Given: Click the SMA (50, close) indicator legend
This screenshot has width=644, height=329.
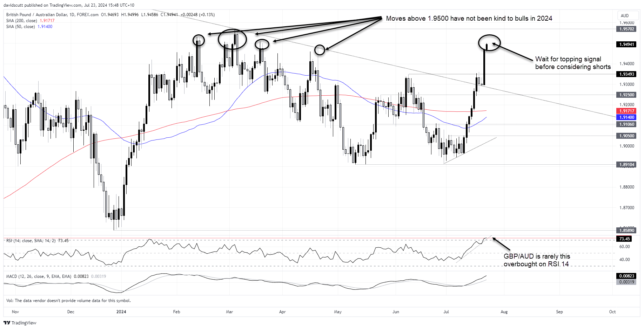Looking at the screenshot, I should click(29, 27).
